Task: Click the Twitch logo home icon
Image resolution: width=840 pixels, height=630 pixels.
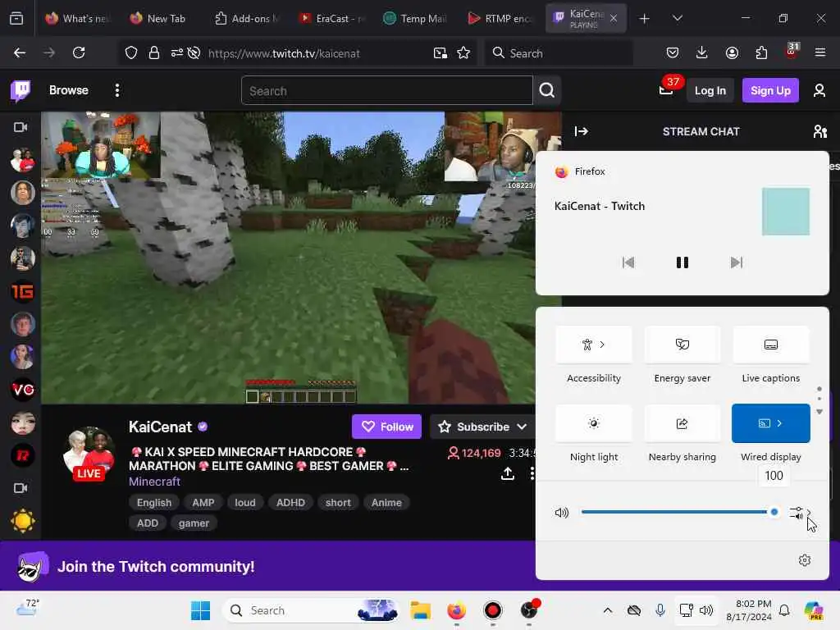Action: [x=21, y=90]
